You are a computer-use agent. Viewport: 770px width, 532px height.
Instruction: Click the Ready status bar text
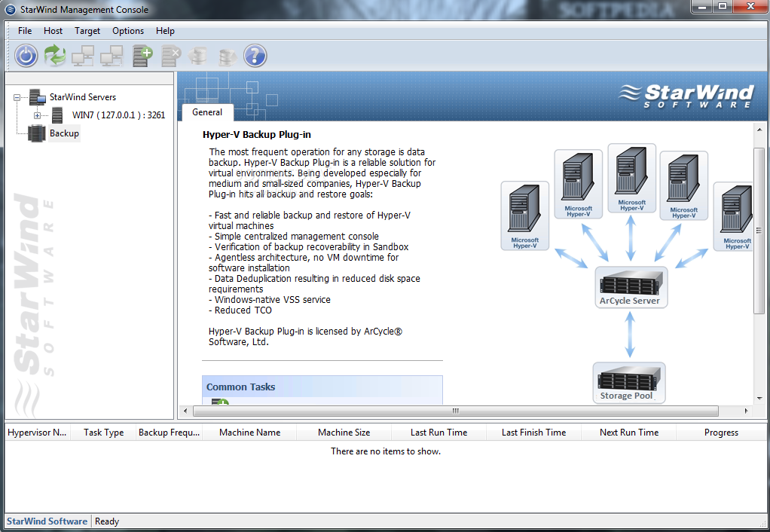(106, 521)
